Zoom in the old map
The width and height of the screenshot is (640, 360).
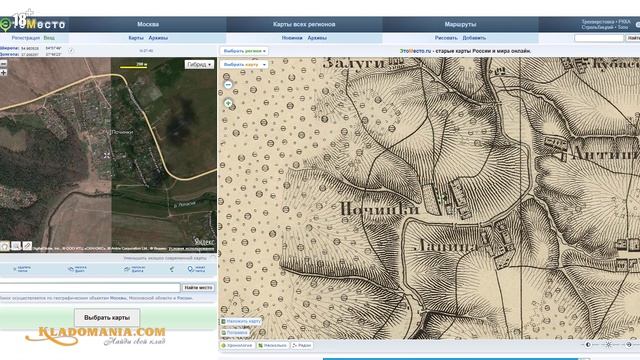(228, 103)
